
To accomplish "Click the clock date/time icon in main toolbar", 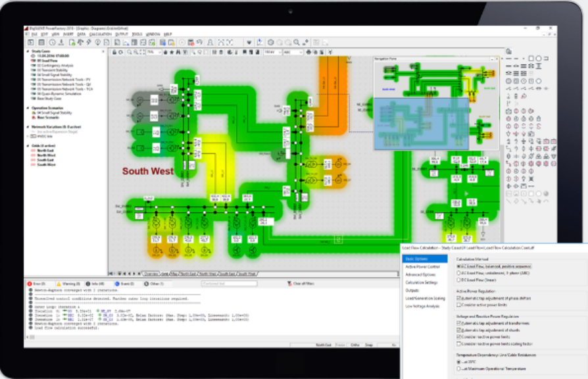I will (x=52, y=42).
